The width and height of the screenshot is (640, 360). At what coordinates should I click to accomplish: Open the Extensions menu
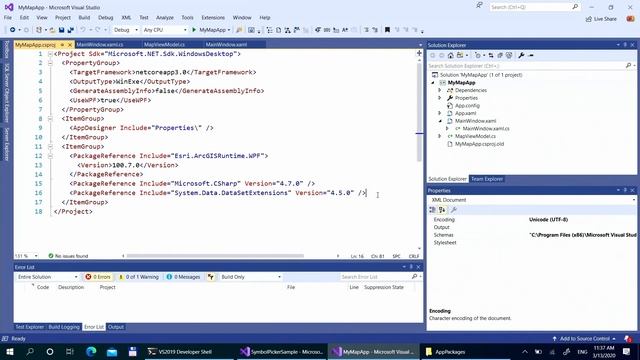[213, 18]
